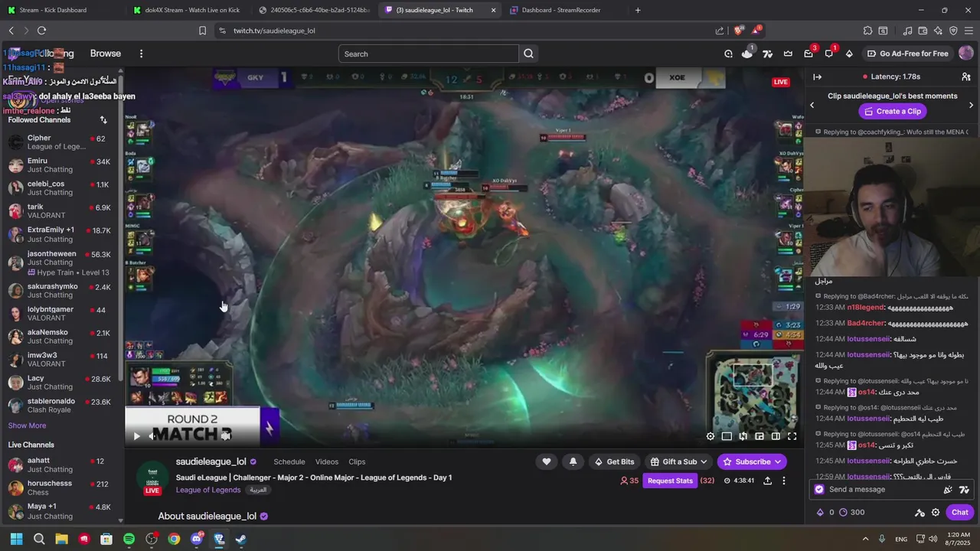
Task: Toggle the stream volume mute button
Action: (152, 436)
